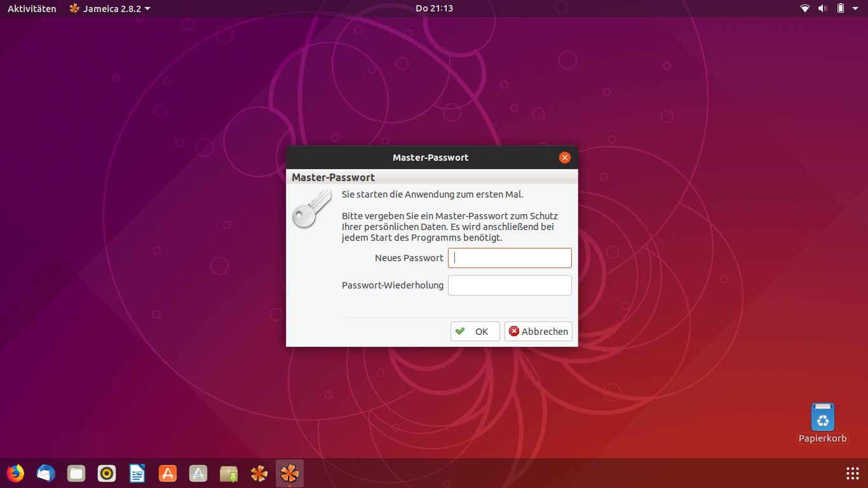Click the Master-Passwort dialog title bar
This screenshot has height=488, width=868.
(431, 158)
